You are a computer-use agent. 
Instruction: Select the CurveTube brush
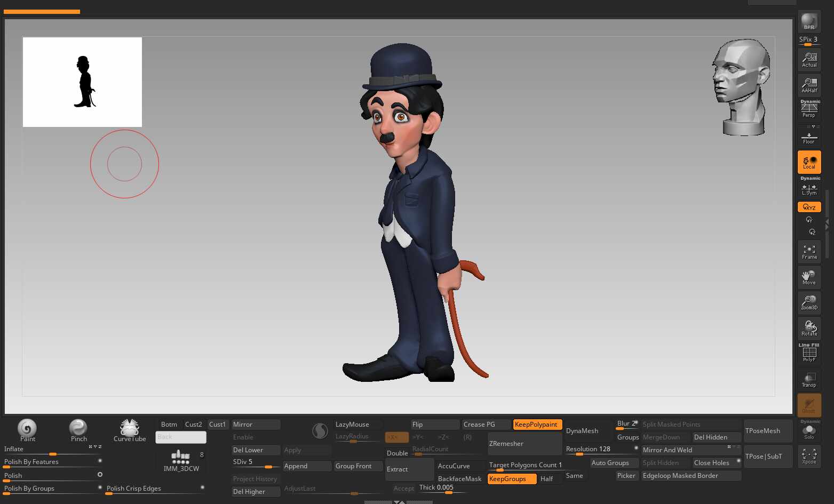point(130,430)
